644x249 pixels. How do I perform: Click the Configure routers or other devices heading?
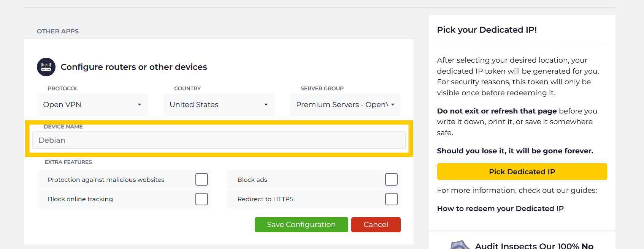[x=134, y=67]
